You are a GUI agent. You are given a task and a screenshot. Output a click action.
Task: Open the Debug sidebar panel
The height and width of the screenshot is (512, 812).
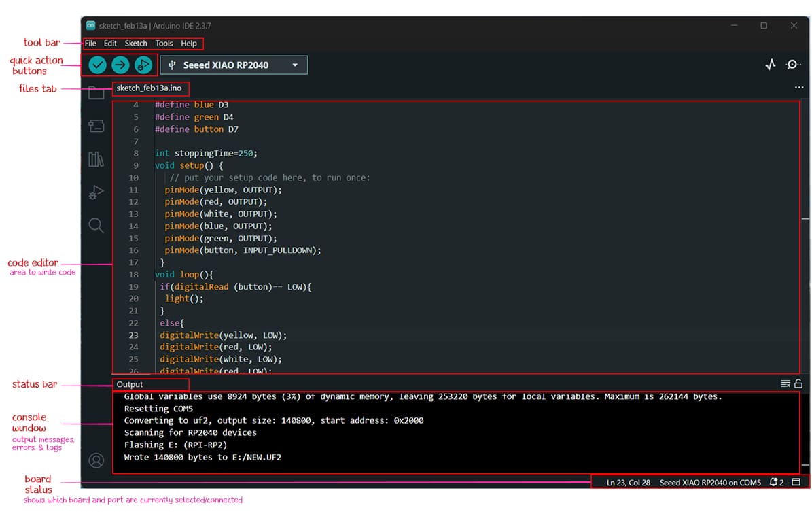coord(96,192)
